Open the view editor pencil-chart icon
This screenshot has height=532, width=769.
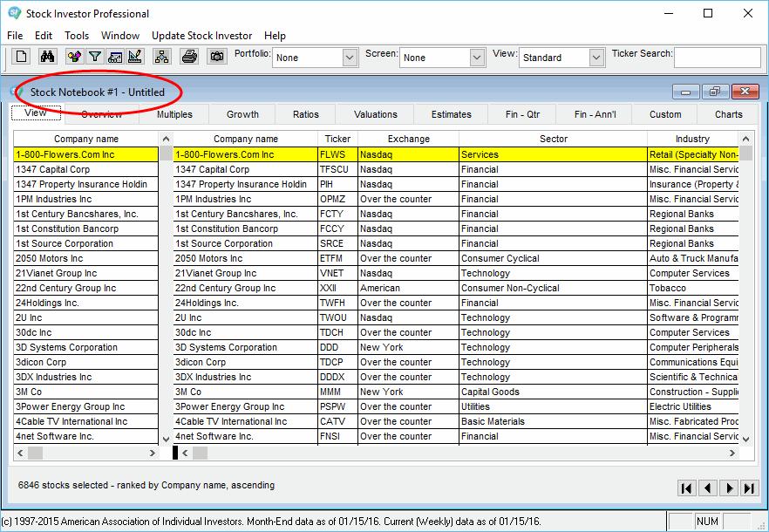pos(136,56)
